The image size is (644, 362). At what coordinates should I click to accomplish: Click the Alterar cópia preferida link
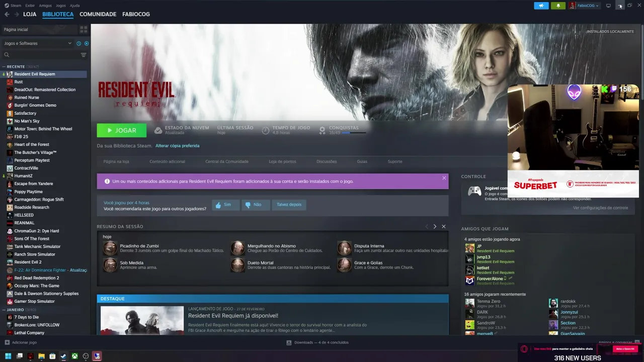click(177, 146)
